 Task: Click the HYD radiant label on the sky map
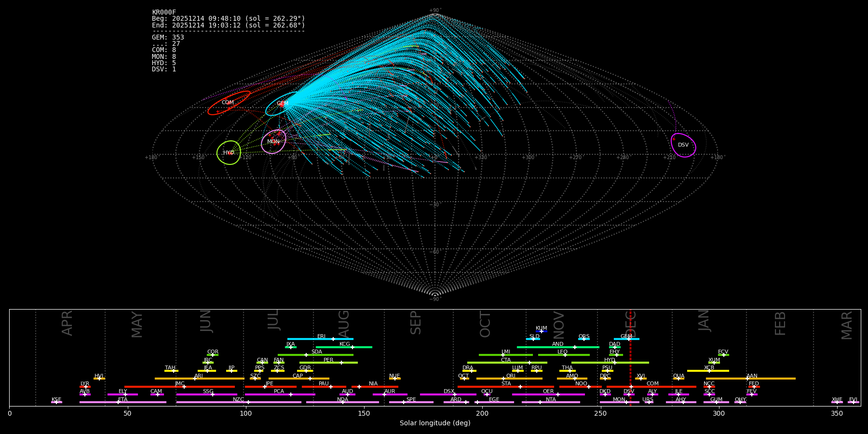click(229, 153)
